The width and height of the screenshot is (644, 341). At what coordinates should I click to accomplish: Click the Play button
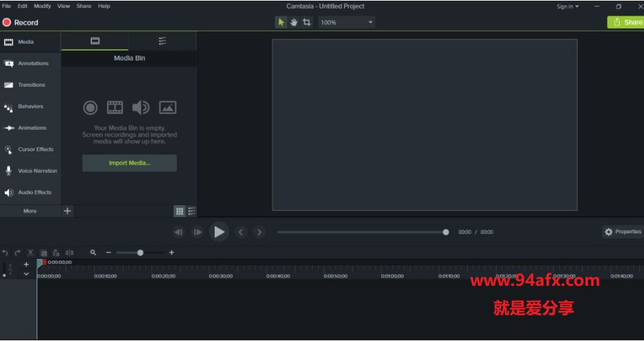coord(219,232)
